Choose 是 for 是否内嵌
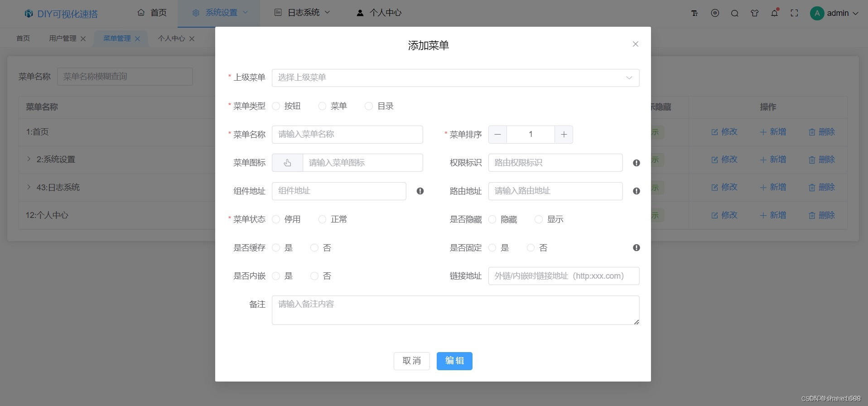Screen dimensions: 868x406 [276, 276]
